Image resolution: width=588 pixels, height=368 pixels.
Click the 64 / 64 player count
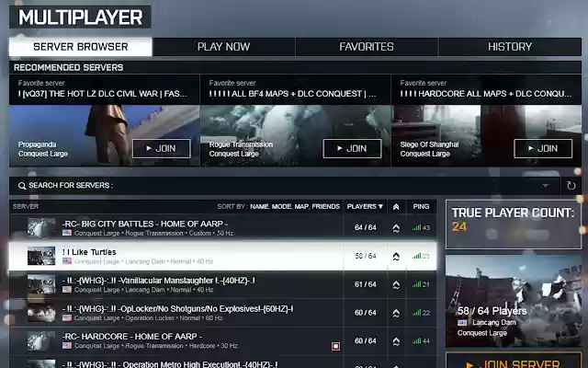click(366, 227)
